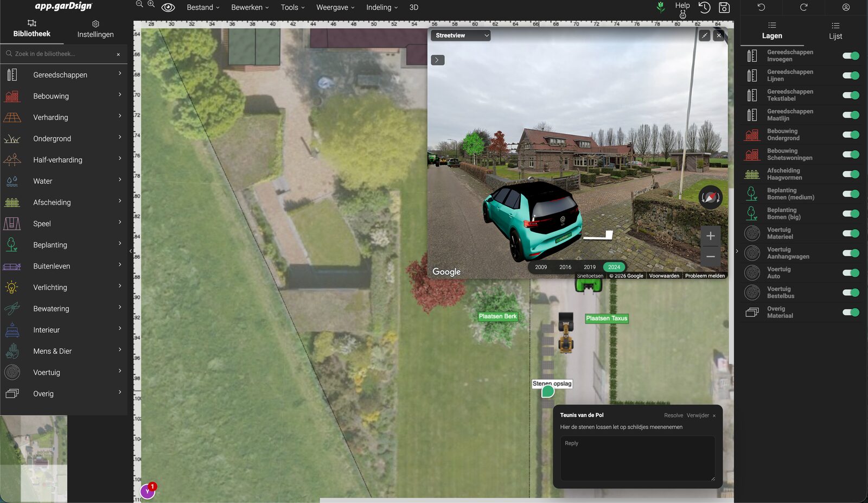This screenshot has width=868, height=503.
Task: Zoom in Streetview with plus button
Action: 711,236
